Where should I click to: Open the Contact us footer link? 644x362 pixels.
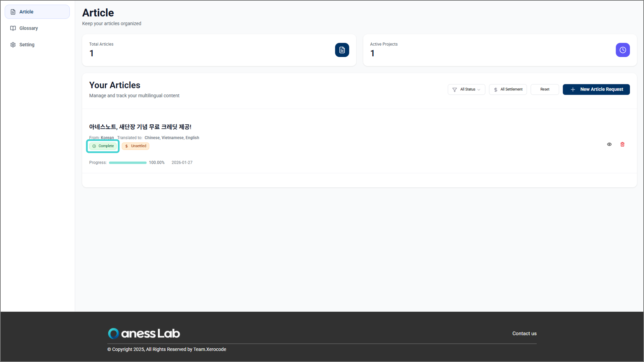[x=524, y=334]
